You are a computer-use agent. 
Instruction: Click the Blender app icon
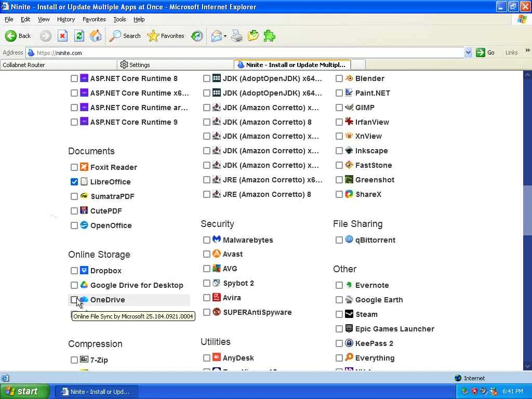pyautogui.click(x=349, y=78)
